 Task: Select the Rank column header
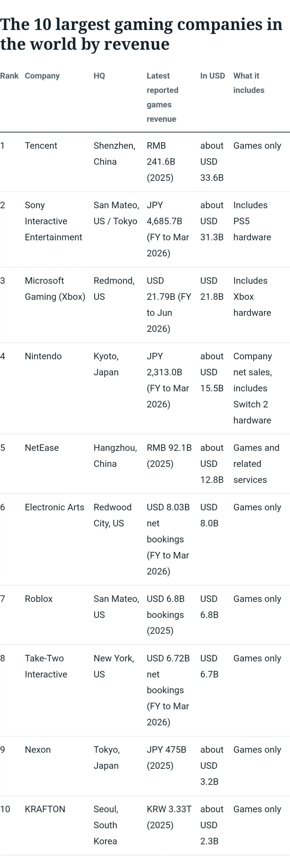[x=9, y=76]
